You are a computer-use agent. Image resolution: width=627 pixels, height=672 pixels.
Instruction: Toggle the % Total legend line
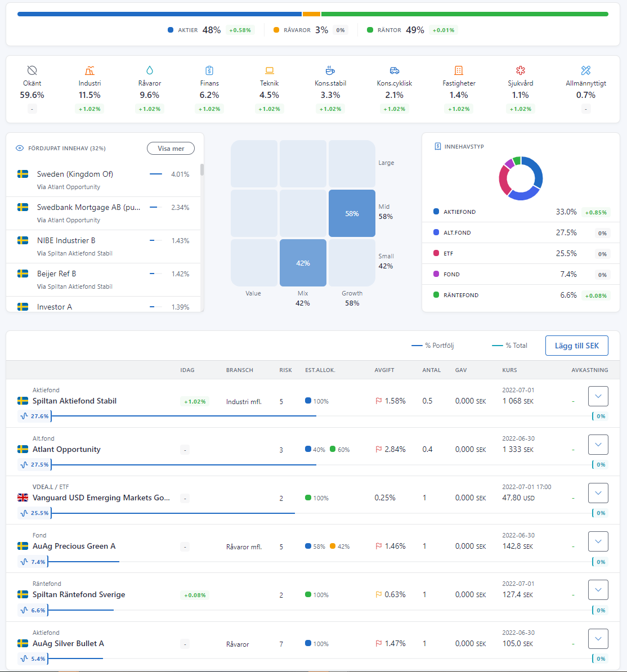click(x=497, y=346)
